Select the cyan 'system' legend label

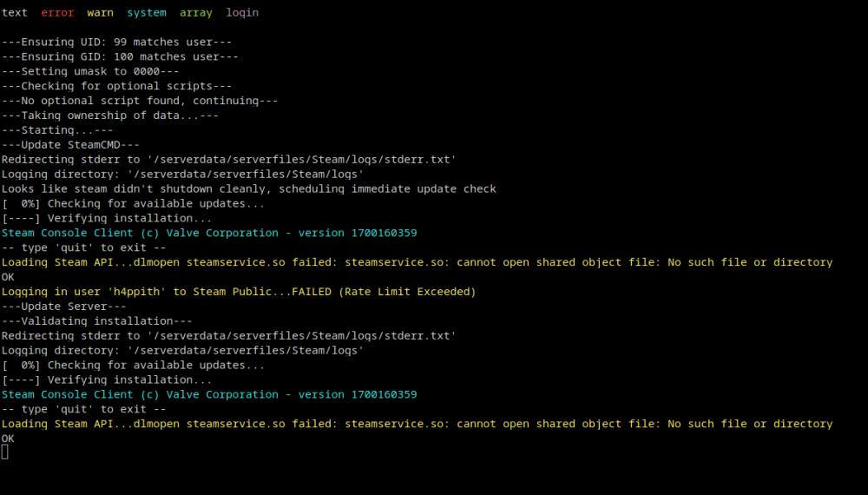pyautogui.click(x=147, y=13)
